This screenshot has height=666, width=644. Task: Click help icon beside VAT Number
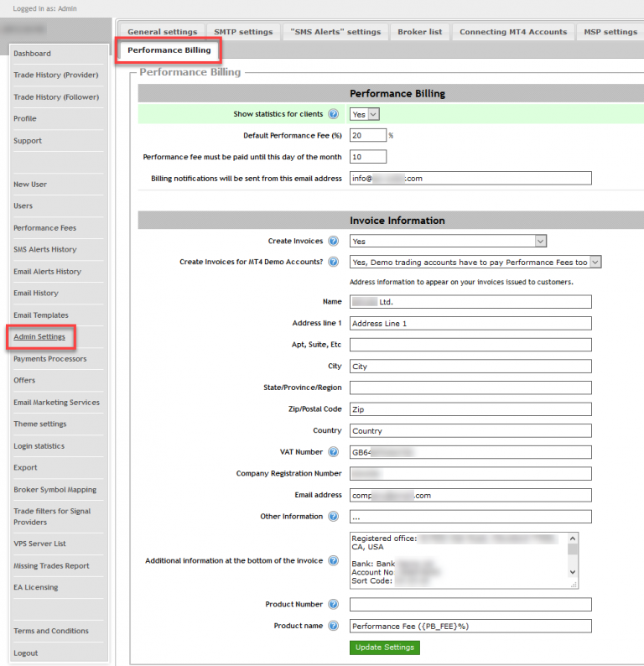[x=334, y=452]
